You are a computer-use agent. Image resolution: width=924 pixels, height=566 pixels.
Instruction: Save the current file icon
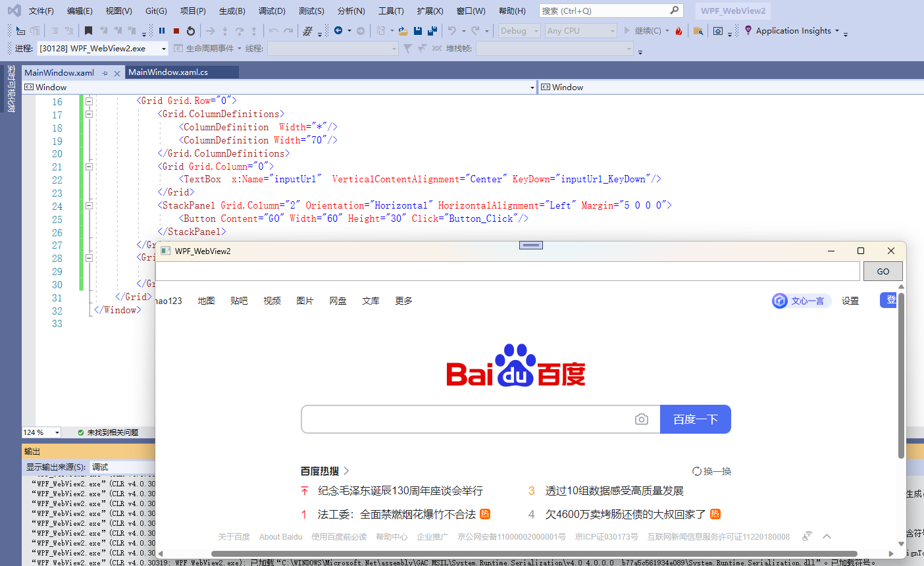(x=418, y=31)
